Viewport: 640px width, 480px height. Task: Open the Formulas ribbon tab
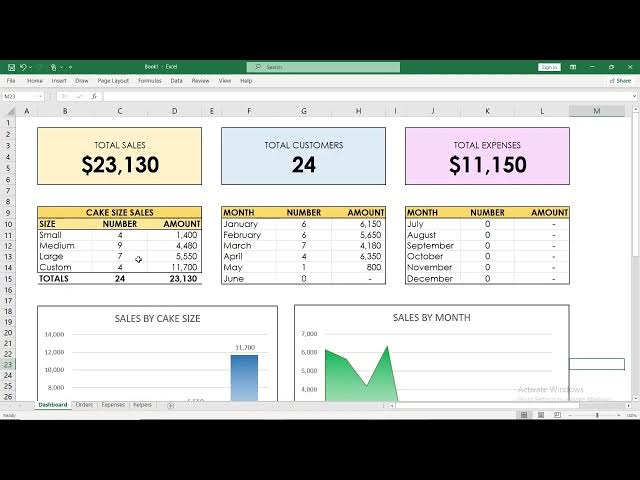(x=150, y=80)
